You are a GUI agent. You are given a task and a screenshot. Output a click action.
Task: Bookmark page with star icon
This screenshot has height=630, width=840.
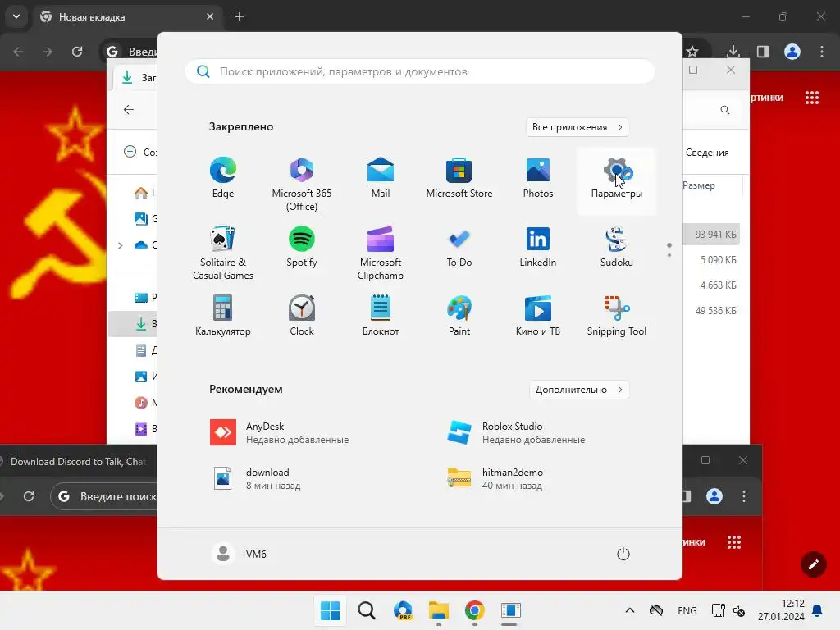pos(692,52)
